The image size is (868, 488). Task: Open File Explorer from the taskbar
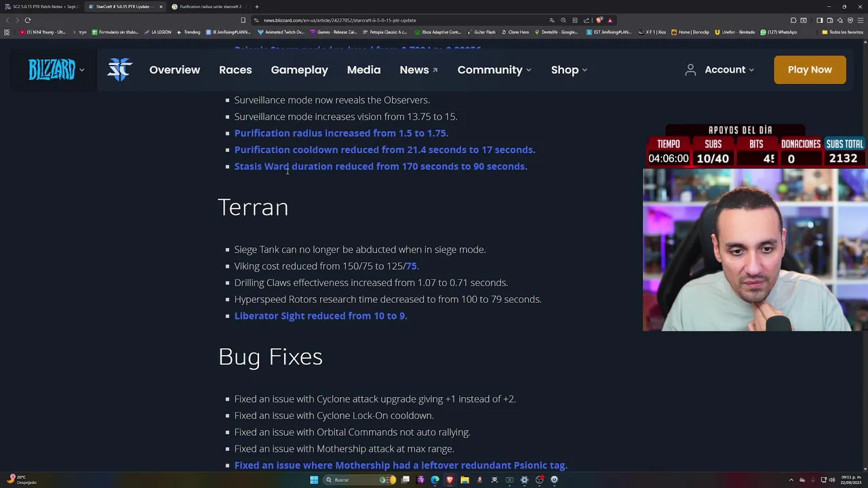pos(465,480)
